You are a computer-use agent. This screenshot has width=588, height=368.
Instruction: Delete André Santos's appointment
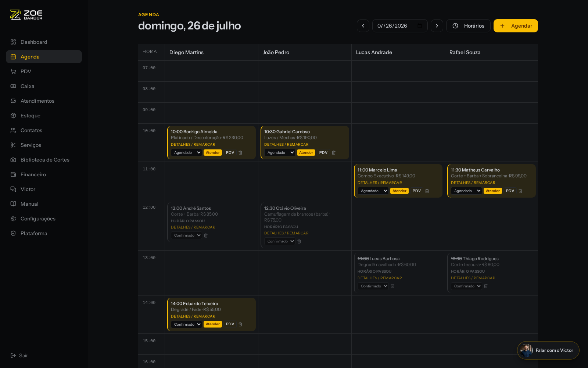click(206, 236)
